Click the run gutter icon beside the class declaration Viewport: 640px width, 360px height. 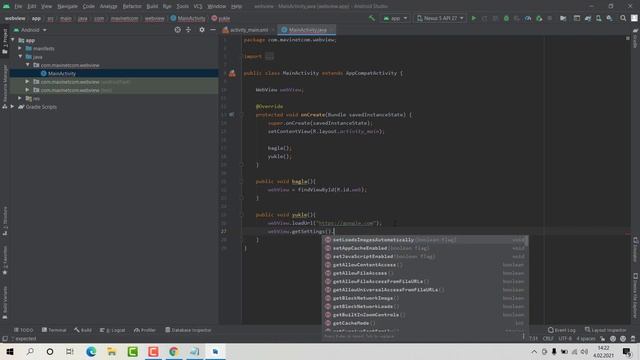coord(232,73)
